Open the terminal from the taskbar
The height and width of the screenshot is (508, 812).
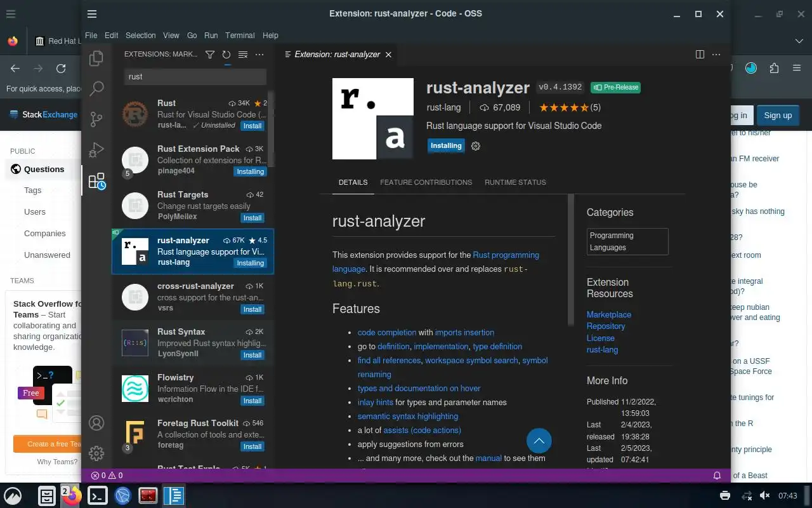tap(97, 495)
